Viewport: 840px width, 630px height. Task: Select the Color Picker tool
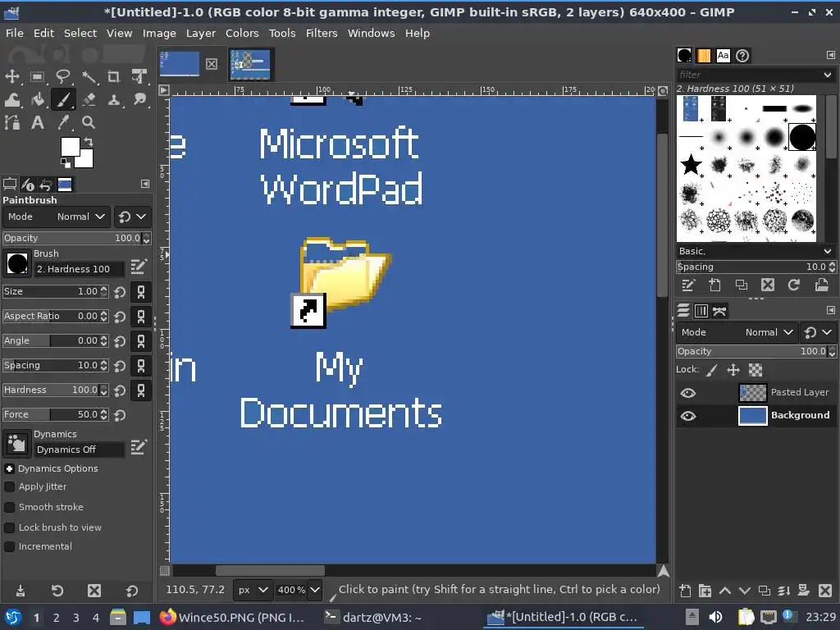click(62, 123)
